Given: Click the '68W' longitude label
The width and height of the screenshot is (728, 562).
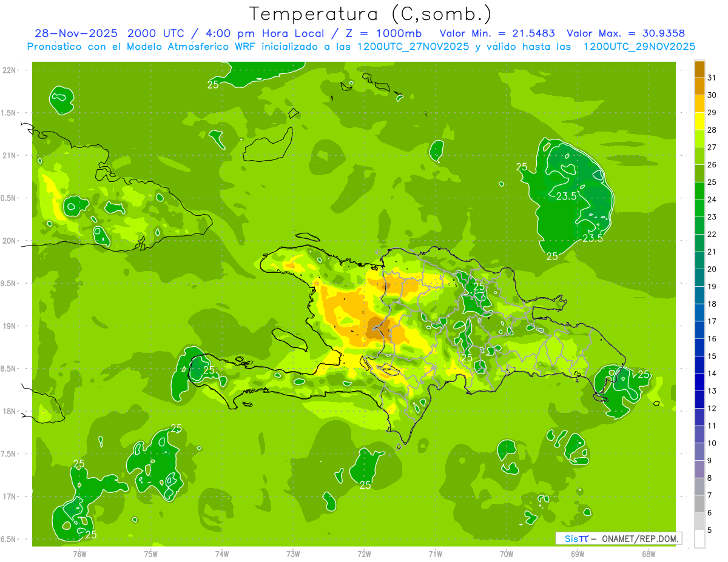Looking at the screenshot, I should 649,554.
